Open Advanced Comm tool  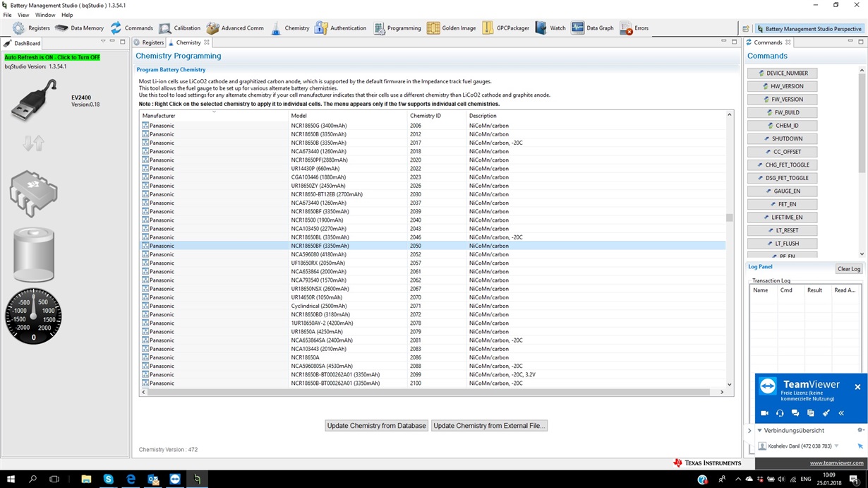pos(235,28)
